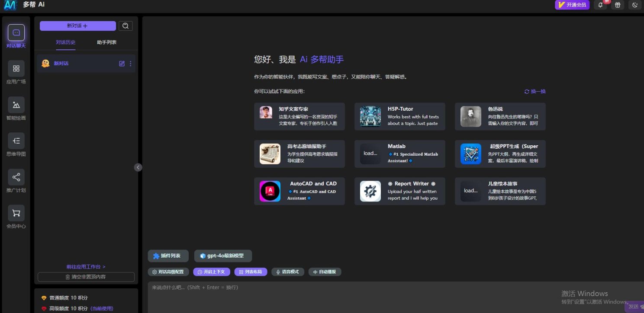Open the three-dot menu on 新对话
The width and height of the screenshot is (644, 313).
pyautogui.click(x=131, y=63)
